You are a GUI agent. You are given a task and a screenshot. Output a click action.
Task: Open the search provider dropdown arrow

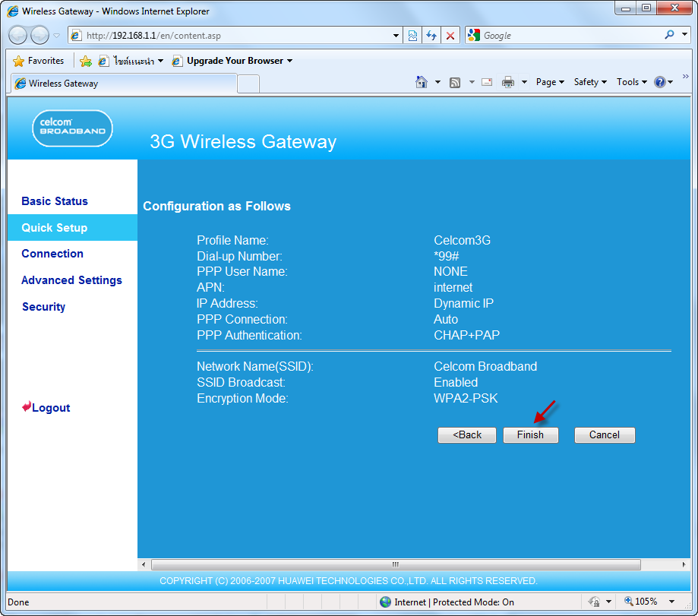pyautogui.click(x=684, y=34)
